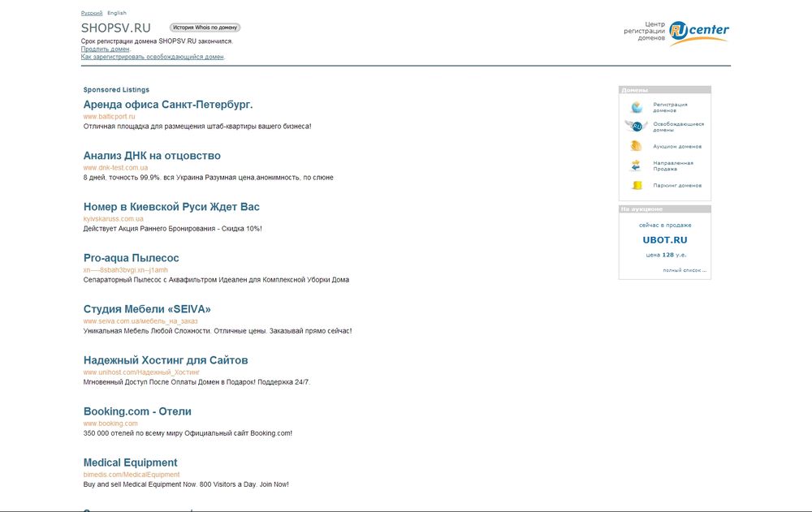Screen dimensions: 812x512
Task: Click the description starting Уникальная Мебель
Action: pyautogui.click(x=218, y=331)
